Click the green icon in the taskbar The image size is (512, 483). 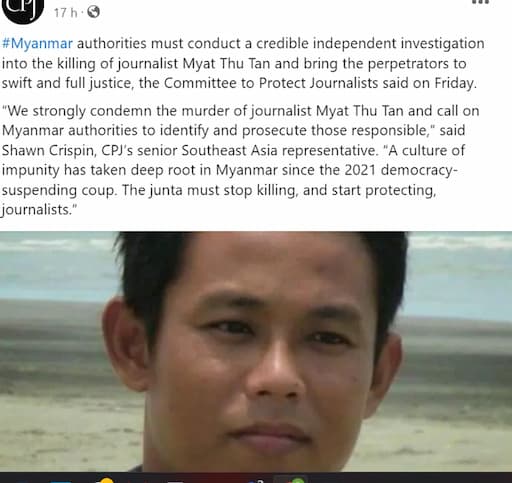click(298, 481)
